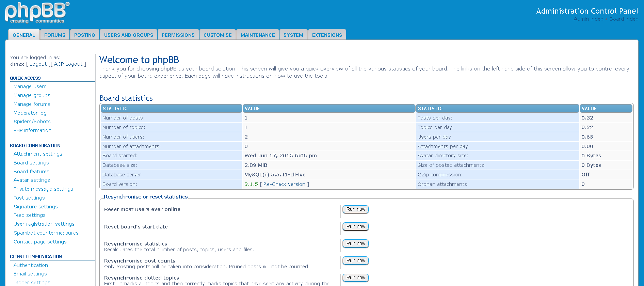The height and width of the screenshot is (286, 644).
Task: Select the Permissions tab
Action: tap(178, 35)
